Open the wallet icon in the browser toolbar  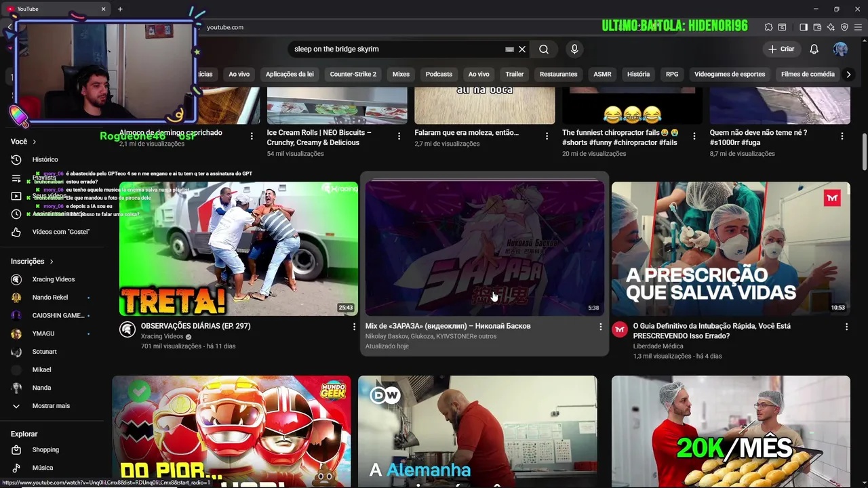(x=817, y=27)
